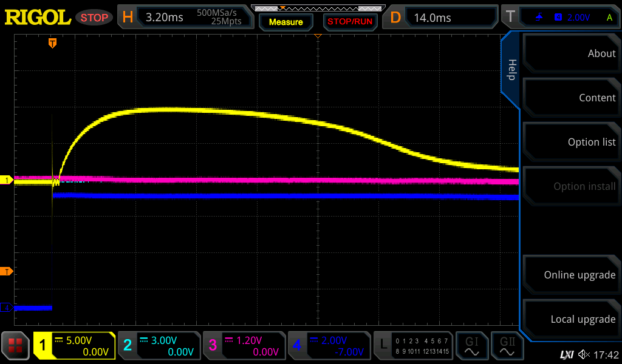Open the horizontal timebase 3.20ms settings

click(x=186, y=18)
